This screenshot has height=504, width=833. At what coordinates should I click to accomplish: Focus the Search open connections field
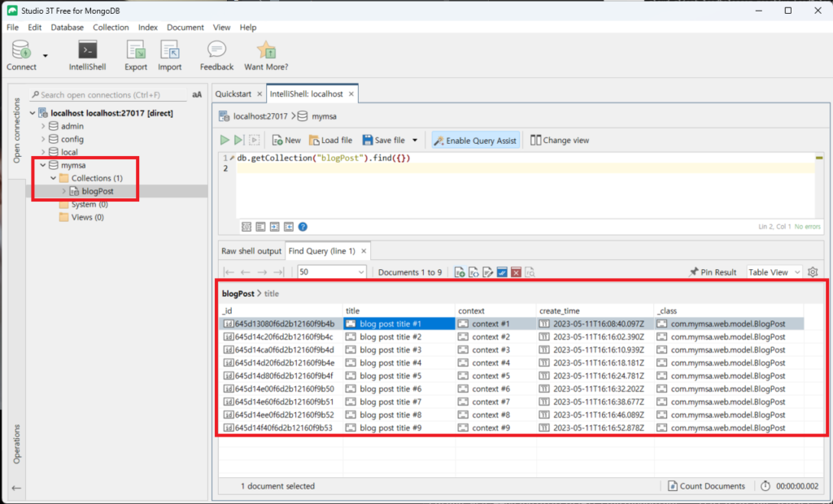[x=109, y=94]
